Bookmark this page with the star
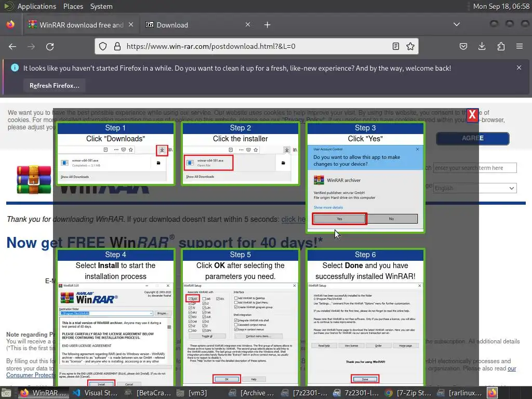The image size is (532, 399). pos(410,46)
